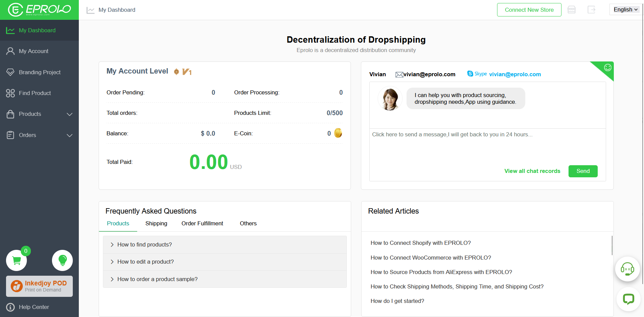Screen dimensions: 644x317
Task: Click the cart count badge
Action: 26,251
